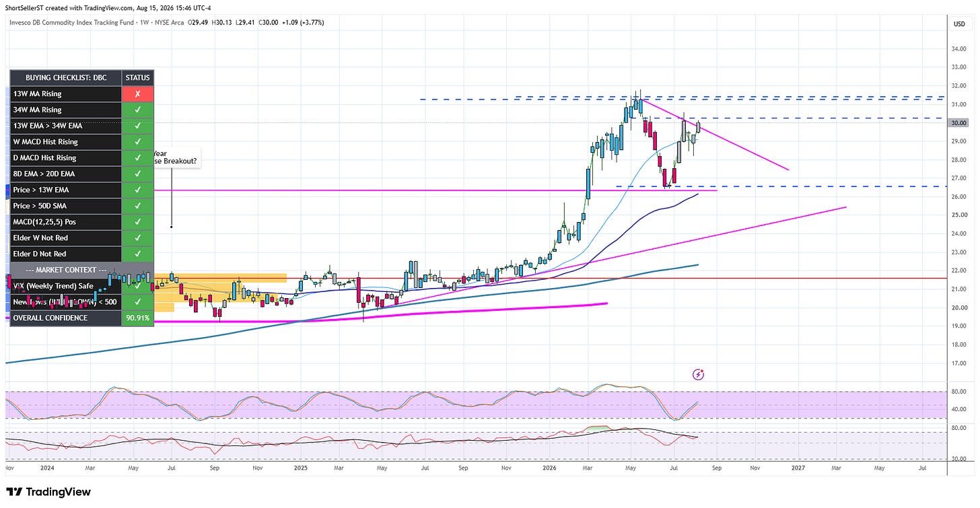
Task: Click the Price > 50D SMA label
Action: point(40,206)
